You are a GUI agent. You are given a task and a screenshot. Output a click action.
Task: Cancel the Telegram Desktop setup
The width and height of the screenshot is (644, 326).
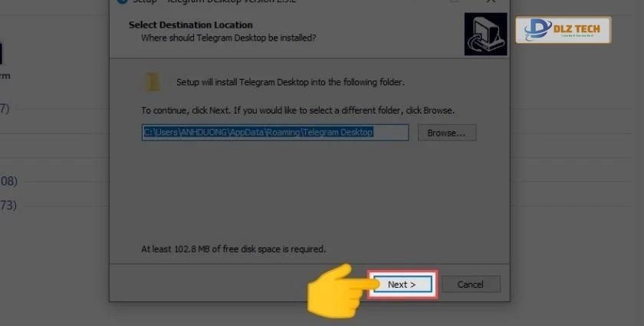coord(471,285)
